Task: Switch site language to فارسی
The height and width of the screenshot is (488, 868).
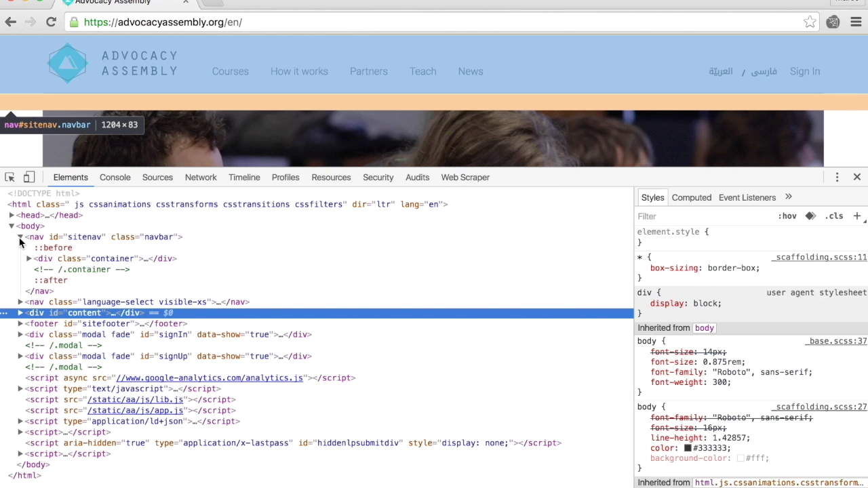Action: tap(764, 71)
